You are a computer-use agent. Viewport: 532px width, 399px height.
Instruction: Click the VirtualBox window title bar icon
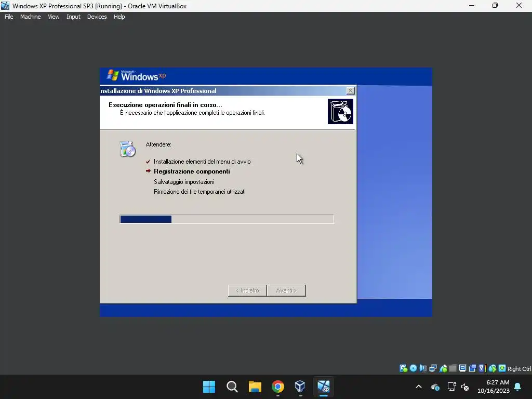pos(5,6)
